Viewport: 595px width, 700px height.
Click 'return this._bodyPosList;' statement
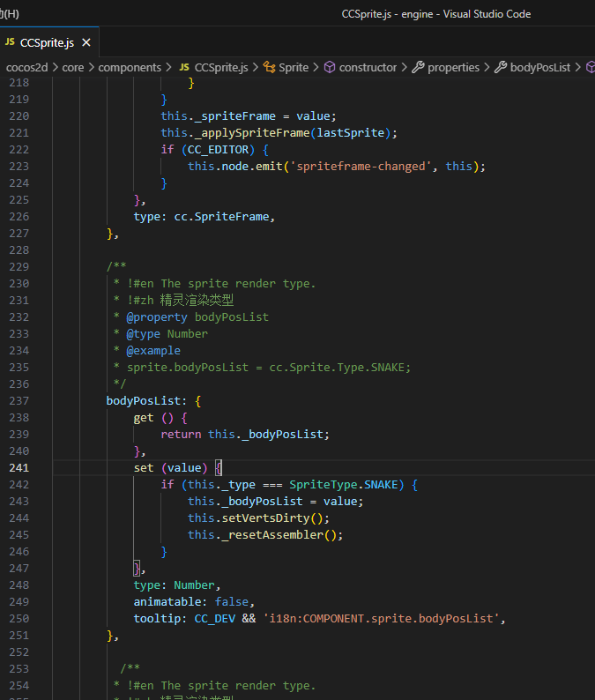click(245, 435)
